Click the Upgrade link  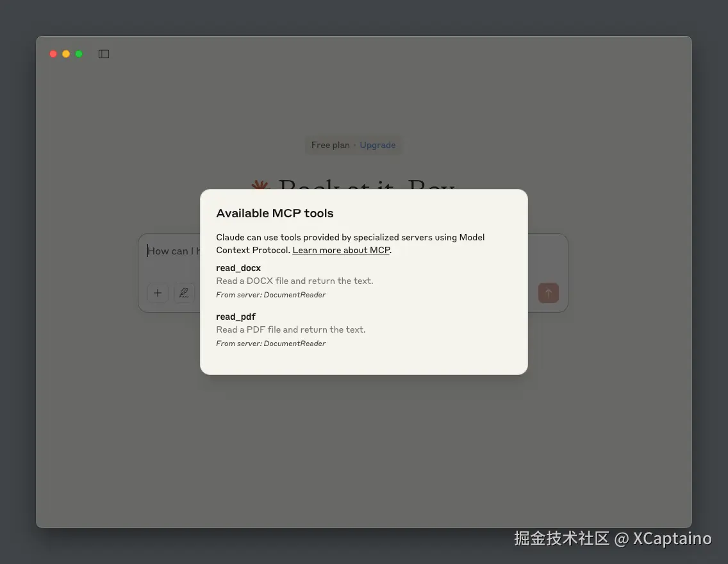tap(377, 145)
